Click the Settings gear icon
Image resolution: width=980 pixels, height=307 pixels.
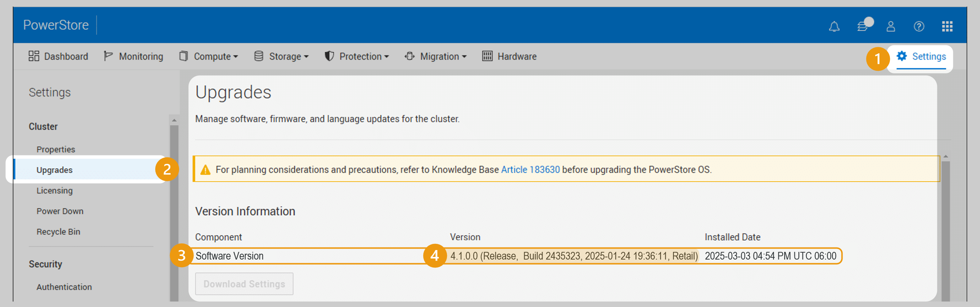pyautogui.click(x=901, y=56)
